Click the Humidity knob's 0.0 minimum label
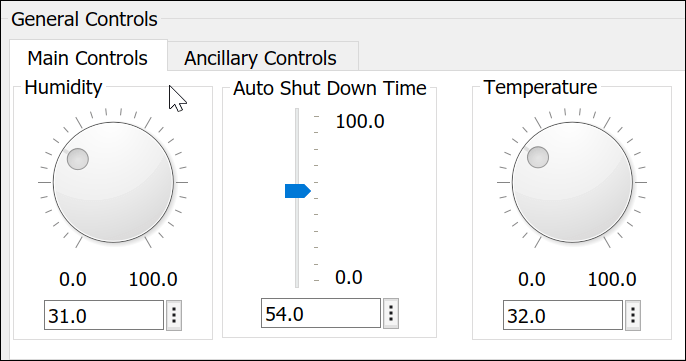Viewport: 686px width, 361px height. tap(73, 279)
